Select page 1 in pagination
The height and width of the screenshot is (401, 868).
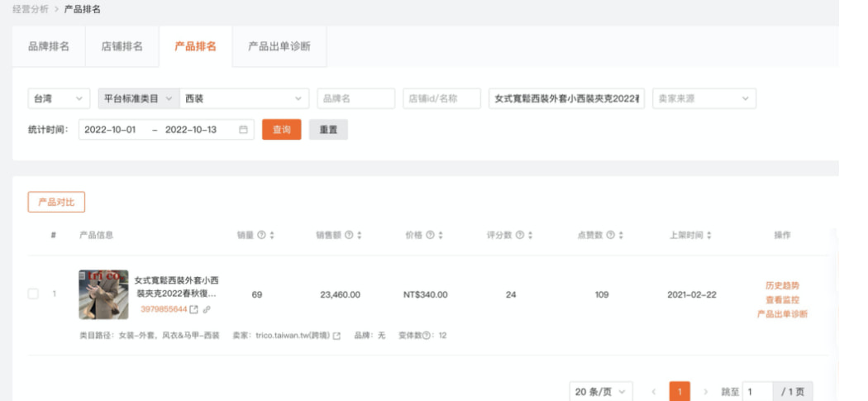(680, 392)
